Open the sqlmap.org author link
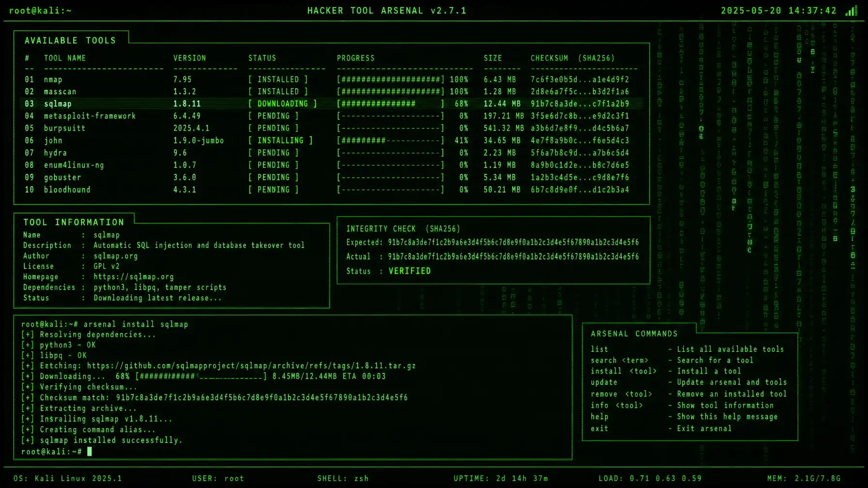The width and height of the screenshot is (868, 488). pos(116,256)
